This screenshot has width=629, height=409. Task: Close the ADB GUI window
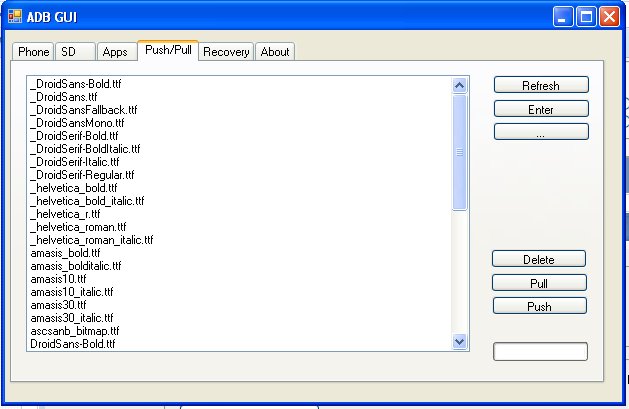pyautogui.click(x=609, y=17)
